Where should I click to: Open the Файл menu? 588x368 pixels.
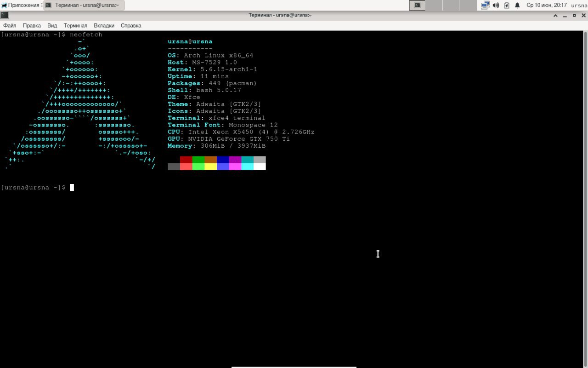pyautogui.click(x=10, y=26)
